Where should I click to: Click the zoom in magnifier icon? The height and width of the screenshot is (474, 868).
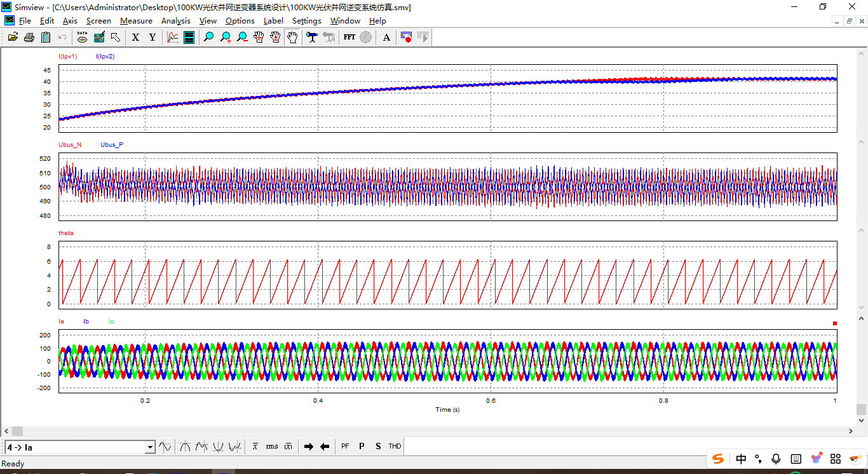[226, 37]
